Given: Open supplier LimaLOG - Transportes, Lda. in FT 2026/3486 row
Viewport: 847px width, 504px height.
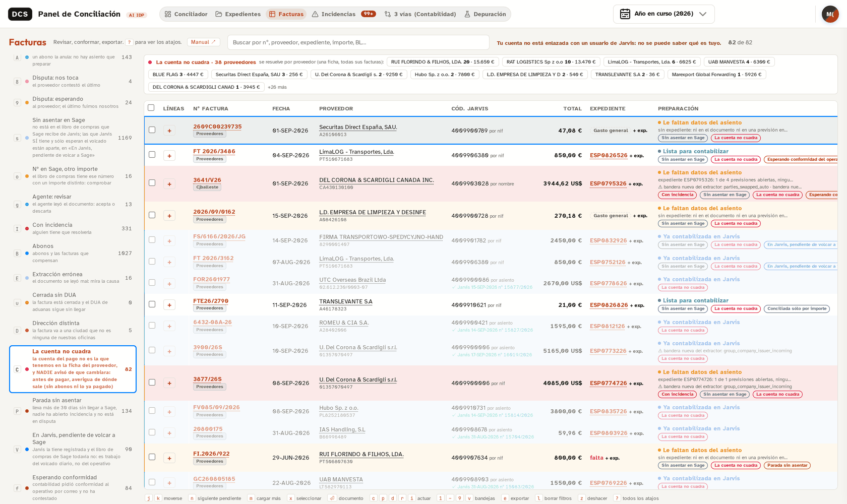Looking at the screenshot, I should pos(356,152).
